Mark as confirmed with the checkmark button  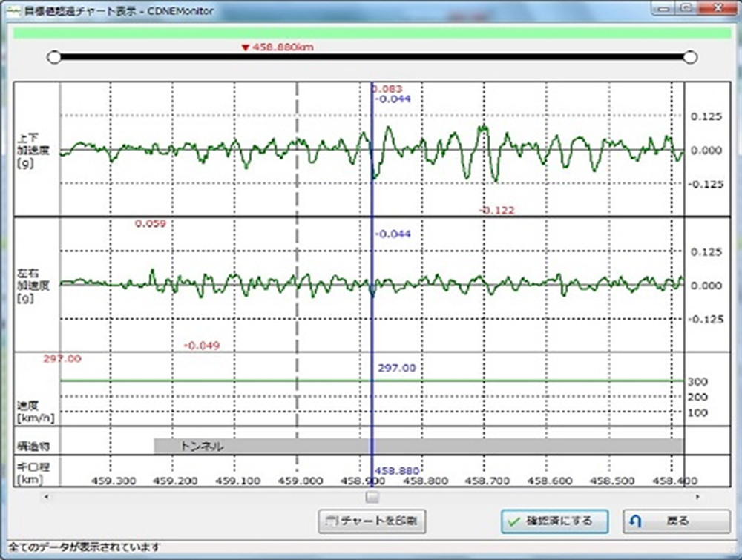pyautogui.click(x=554, y=521)
